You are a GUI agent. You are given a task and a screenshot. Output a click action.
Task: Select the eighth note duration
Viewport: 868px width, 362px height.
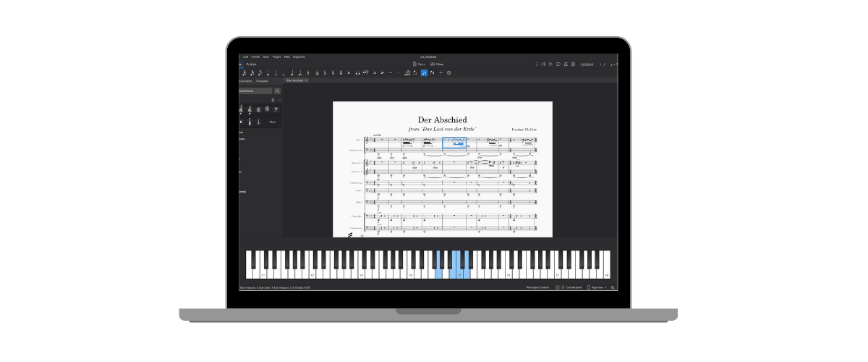[x=260, y=72]
